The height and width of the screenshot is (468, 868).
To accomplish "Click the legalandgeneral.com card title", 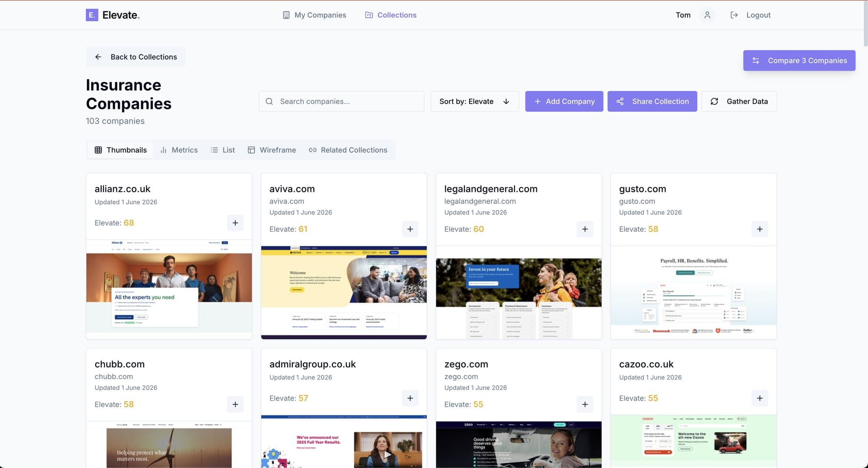I will point(491,189).
